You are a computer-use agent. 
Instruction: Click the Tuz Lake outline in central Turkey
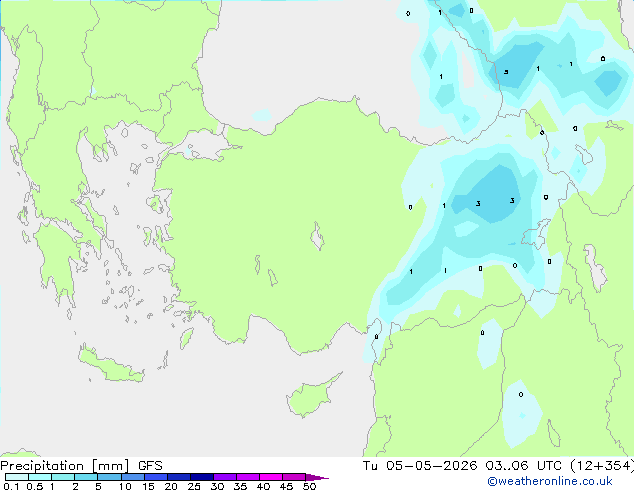(x=317, y=237)
